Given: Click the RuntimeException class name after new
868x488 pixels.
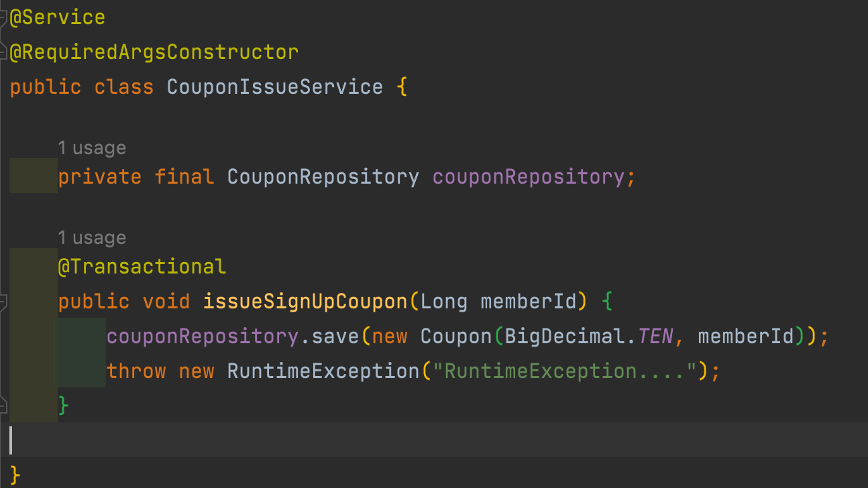Looking at the screenshot, I should pos(323,371).
